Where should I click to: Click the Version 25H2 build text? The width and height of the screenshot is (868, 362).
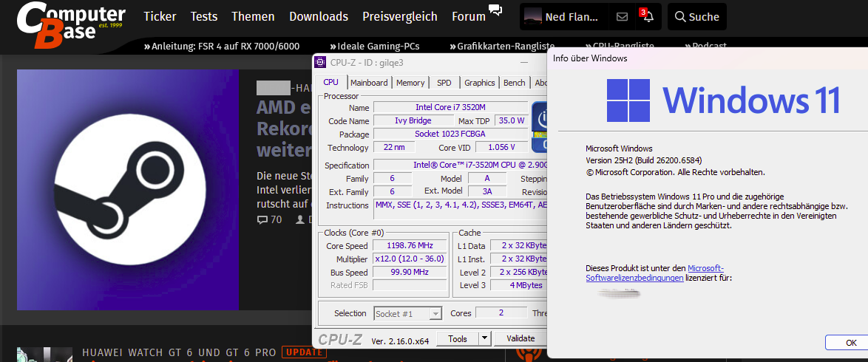644,160
